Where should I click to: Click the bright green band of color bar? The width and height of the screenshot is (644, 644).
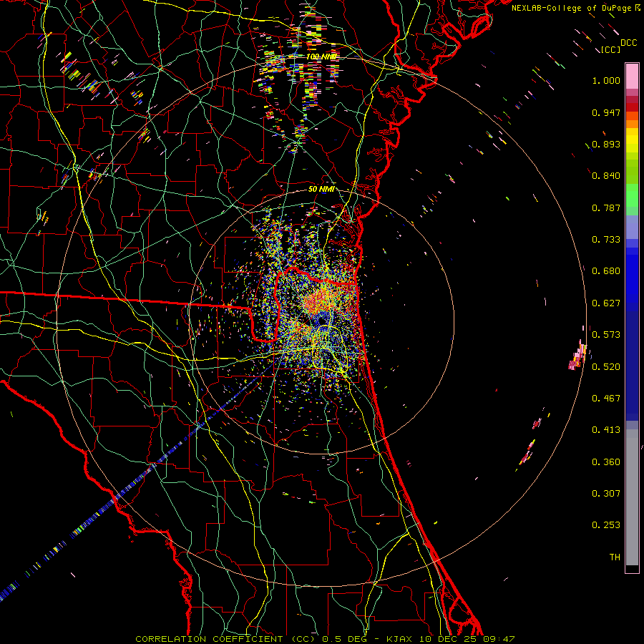point(632,195)
